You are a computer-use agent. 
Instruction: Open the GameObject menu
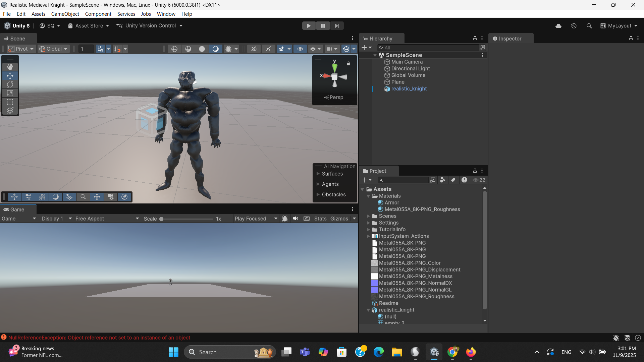coord(65,14)
